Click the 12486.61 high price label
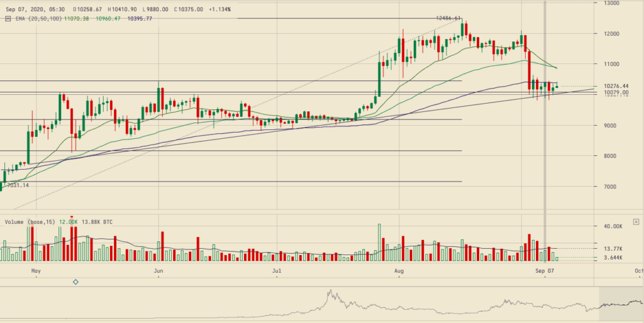Viewport: 644px width, 323px height. click(x=448, y=18)
